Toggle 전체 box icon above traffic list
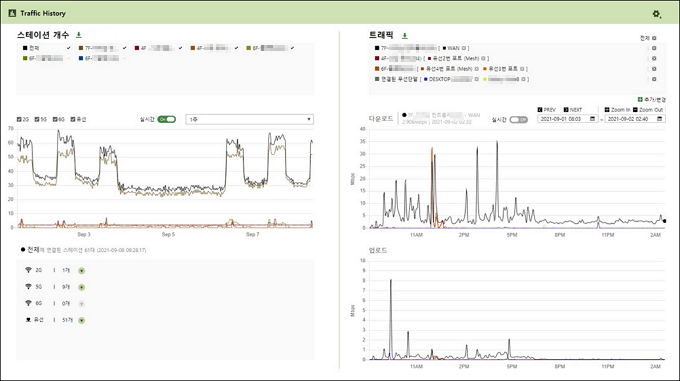This screenshot has width=680, height=381. click(654, 38)
